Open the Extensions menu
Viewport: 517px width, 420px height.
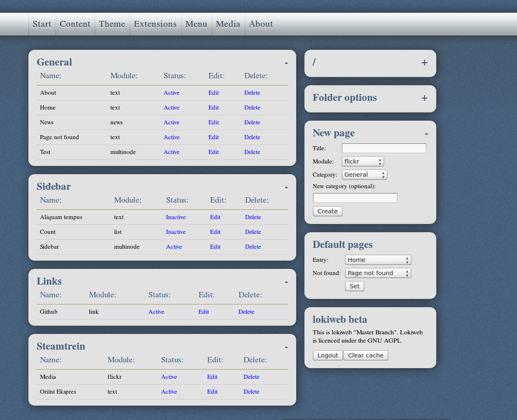click(155, 24)
